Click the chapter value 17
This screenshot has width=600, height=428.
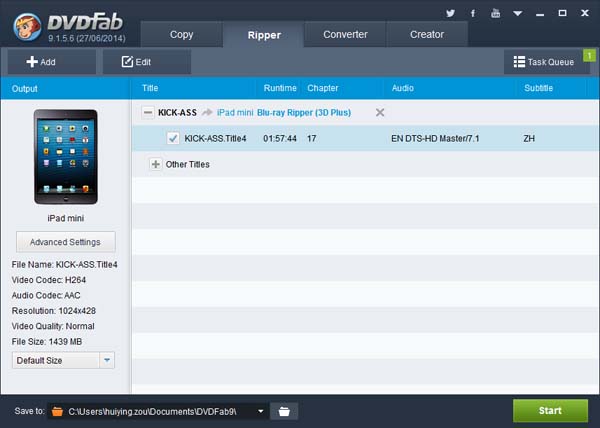tap(311, 138)
